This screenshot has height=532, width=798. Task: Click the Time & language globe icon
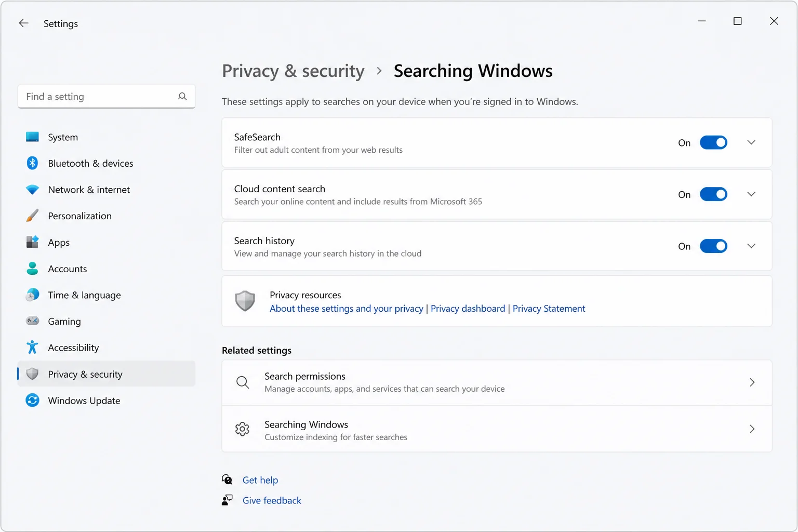point(32,295)
